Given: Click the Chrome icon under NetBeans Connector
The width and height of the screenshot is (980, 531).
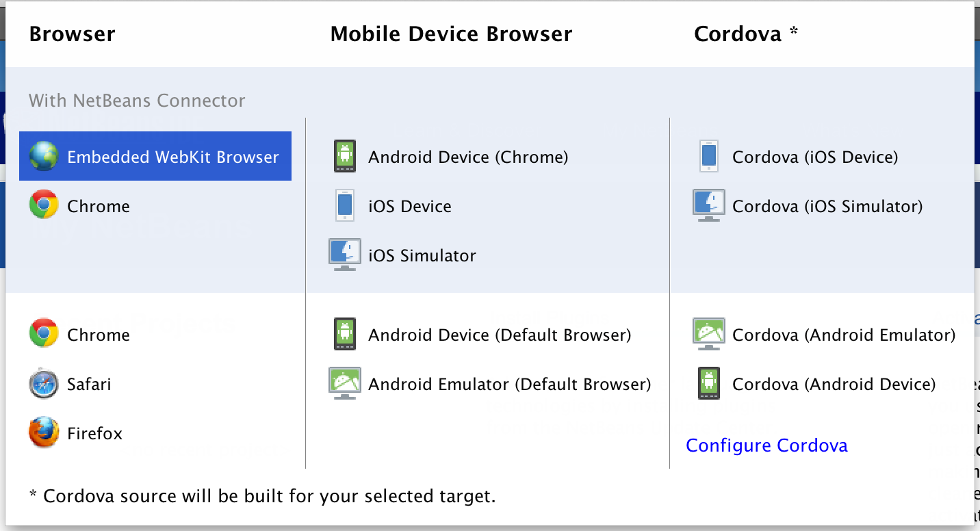Looking at the screenshot, I should (x=44, y=205).
